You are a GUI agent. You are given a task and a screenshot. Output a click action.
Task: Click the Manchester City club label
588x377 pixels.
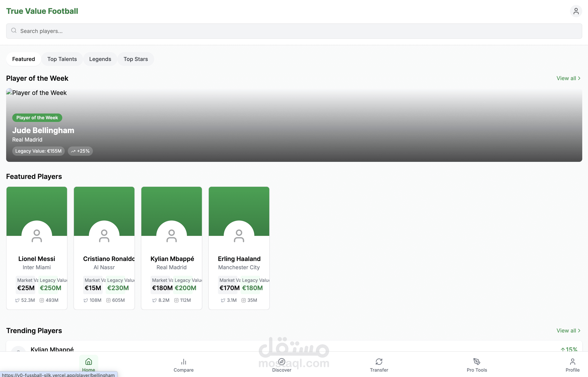239,267
